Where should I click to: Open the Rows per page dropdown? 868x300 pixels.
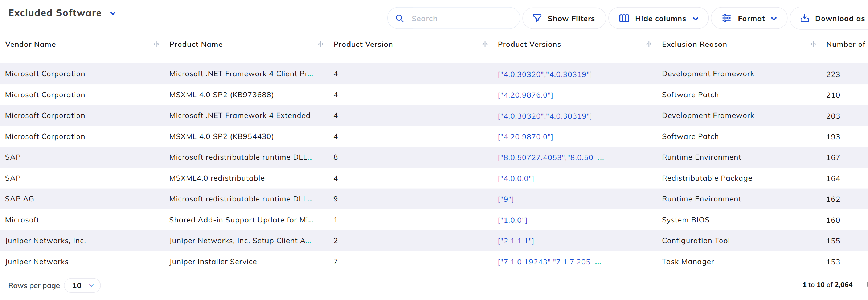[x=82, y=285]
